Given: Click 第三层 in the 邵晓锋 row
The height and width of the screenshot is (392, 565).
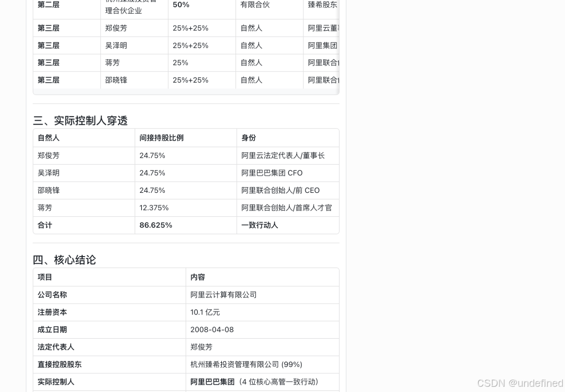Looking at the screenshot, I should 48,80.
